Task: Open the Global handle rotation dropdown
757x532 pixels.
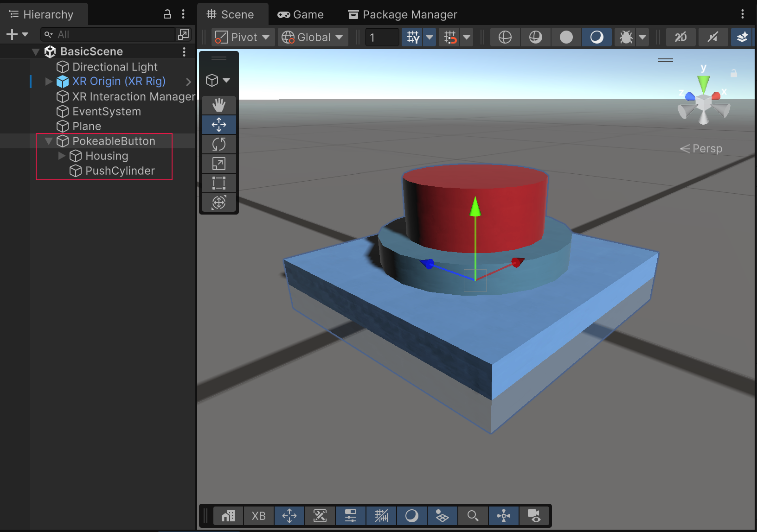Action: [313, 37]
